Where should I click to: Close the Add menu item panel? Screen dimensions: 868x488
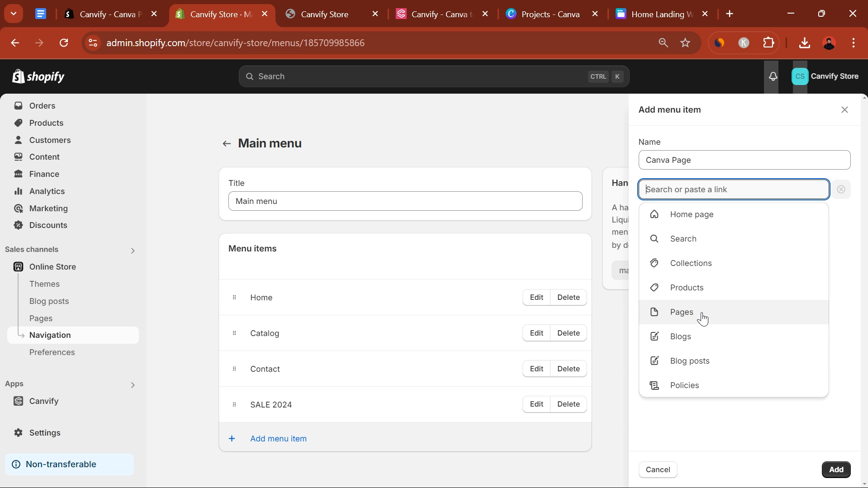(x=844, y=110)
